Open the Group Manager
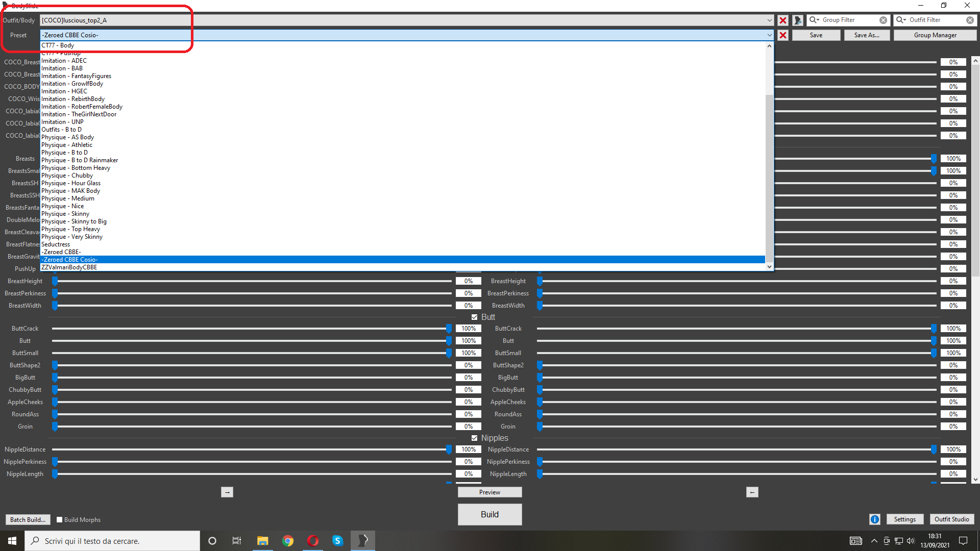 click(935, 35)
